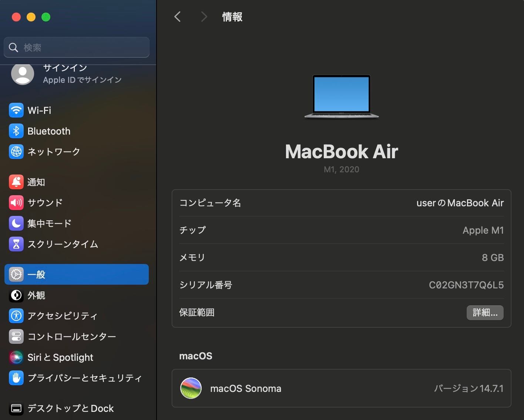Click the シリアル番号 label
The height and width of the screenshot is (420, 524).
tap(206, 285)
